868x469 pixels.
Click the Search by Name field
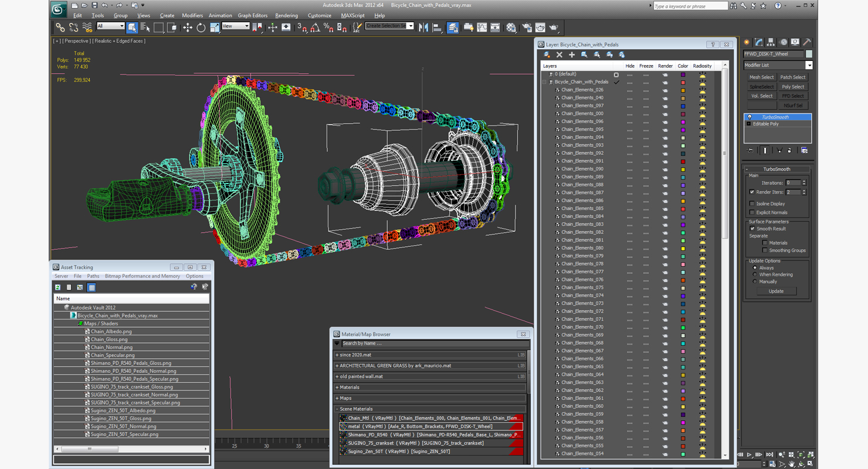pos(435,344)
